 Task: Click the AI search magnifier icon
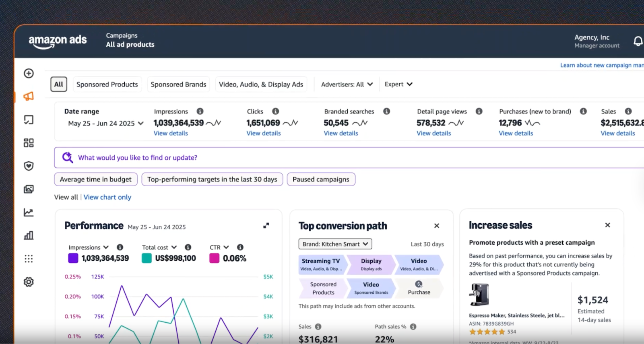point(68,157)
